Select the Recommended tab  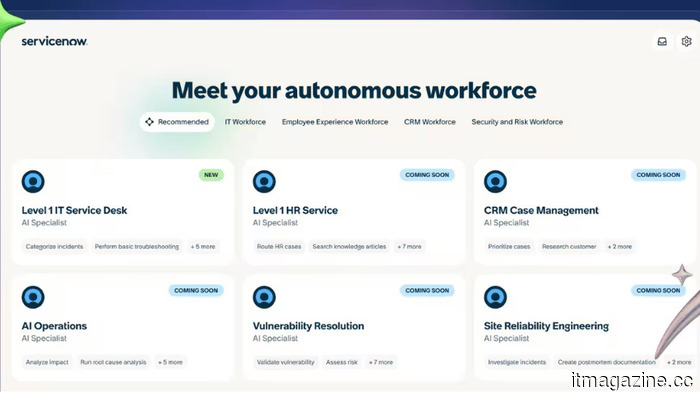click(177, 122)
